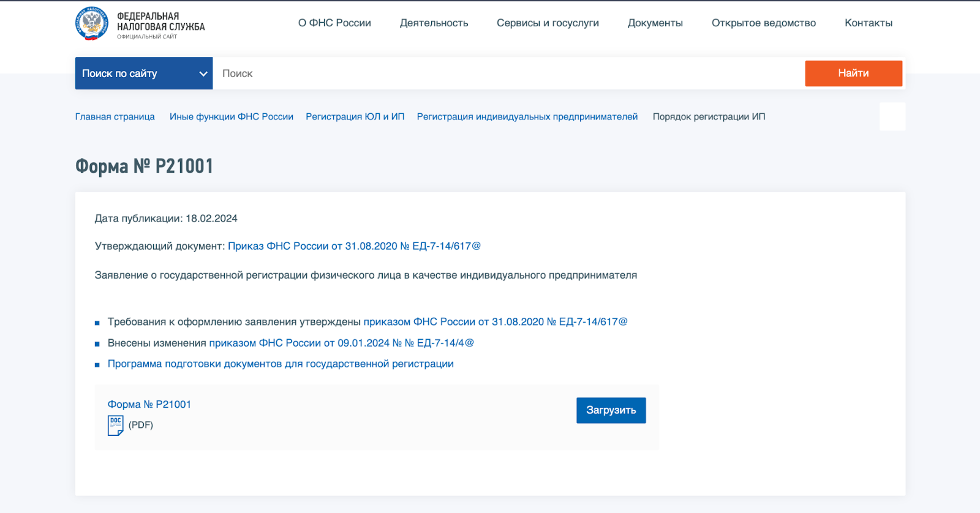
Task: Click the '(PDF)' file format label
Action: (141, 425)
